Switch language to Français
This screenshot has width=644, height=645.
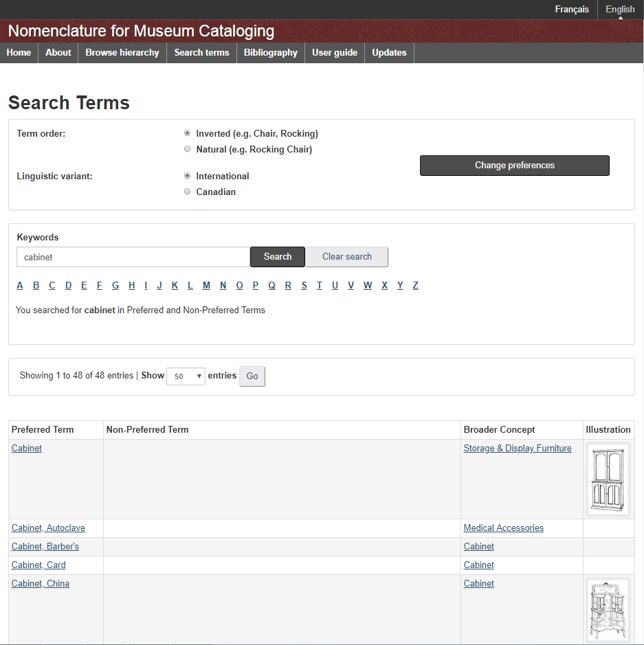(572, 10)
